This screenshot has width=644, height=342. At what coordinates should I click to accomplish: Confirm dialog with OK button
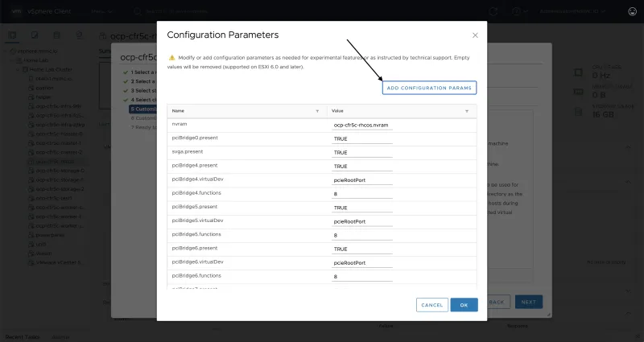click(464, 305)
